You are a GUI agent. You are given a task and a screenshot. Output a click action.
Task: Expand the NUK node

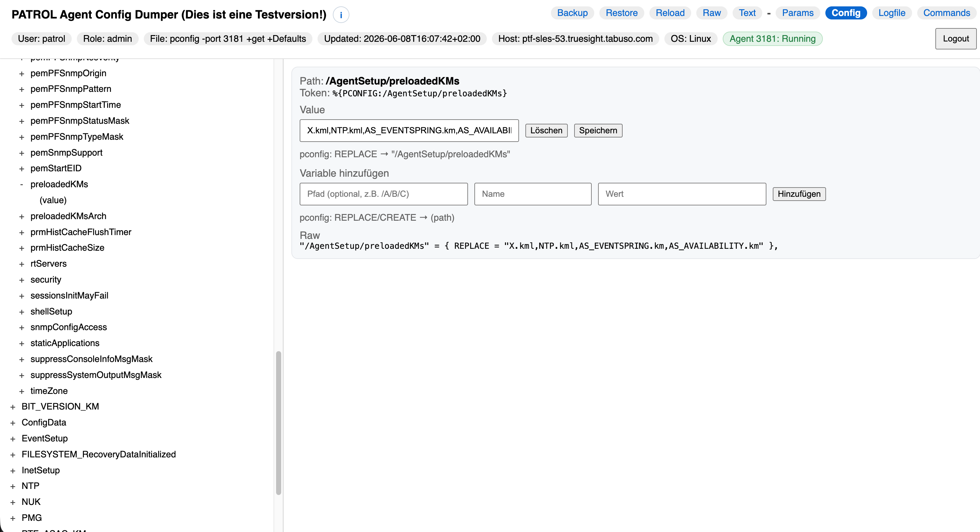click(x=13, y=503)
